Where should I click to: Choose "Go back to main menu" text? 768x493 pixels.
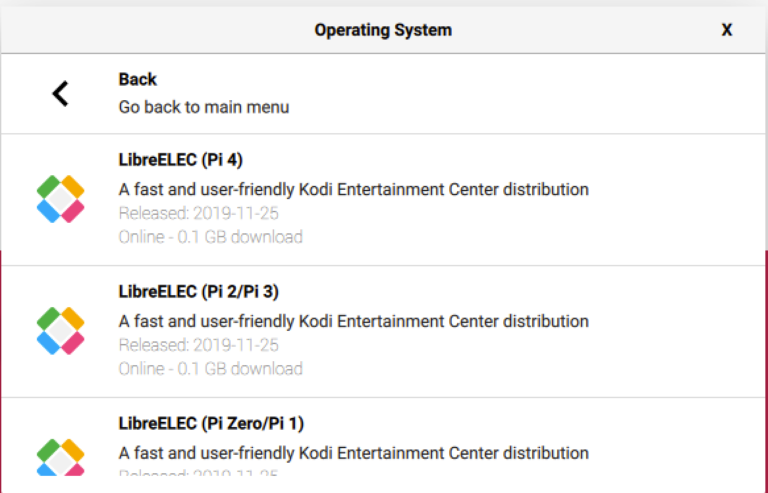pos(204,106)
